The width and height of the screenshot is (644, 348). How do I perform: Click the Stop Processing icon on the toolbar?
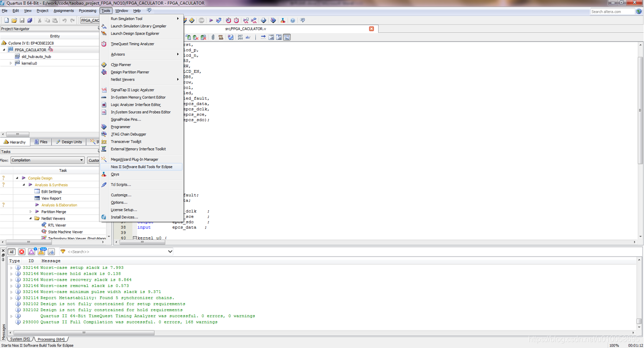tap(201, 20)
